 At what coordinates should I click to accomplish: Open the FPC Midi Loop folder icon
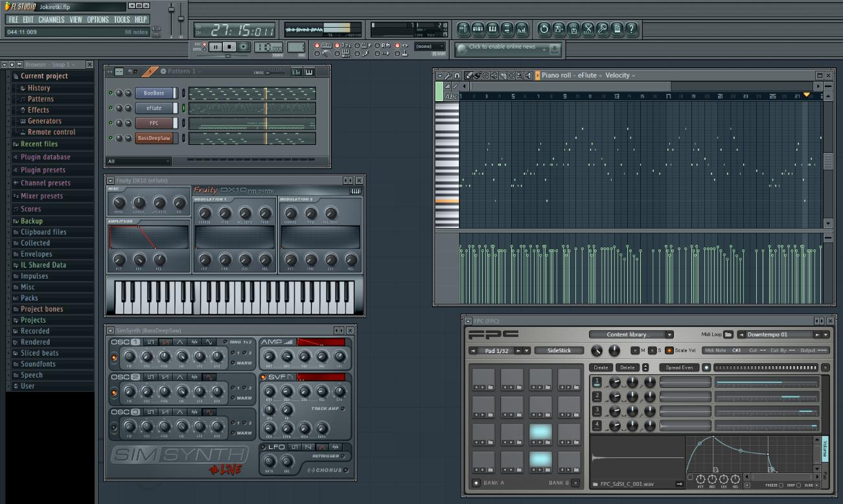tap(728, 334)
